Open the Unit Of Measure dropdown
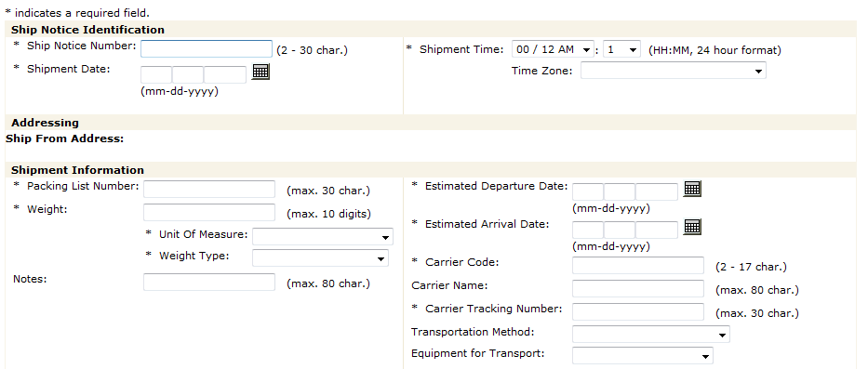 click(323, 237)
